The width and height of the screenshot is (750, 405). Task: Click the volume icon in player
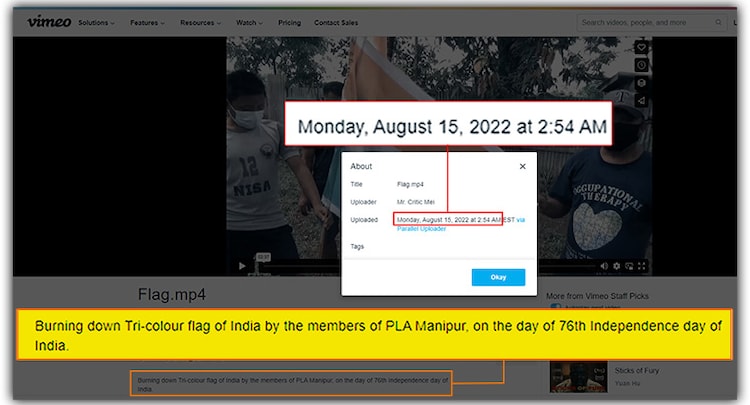coord(602,266)
